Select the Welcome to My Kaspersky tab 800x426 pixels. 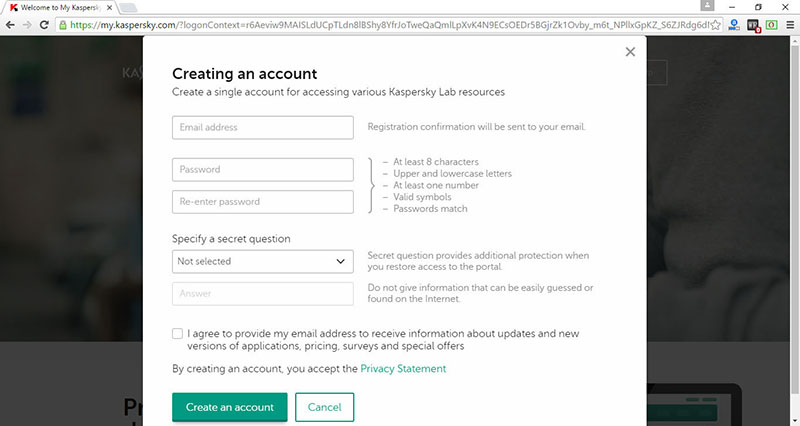point(60,8)
